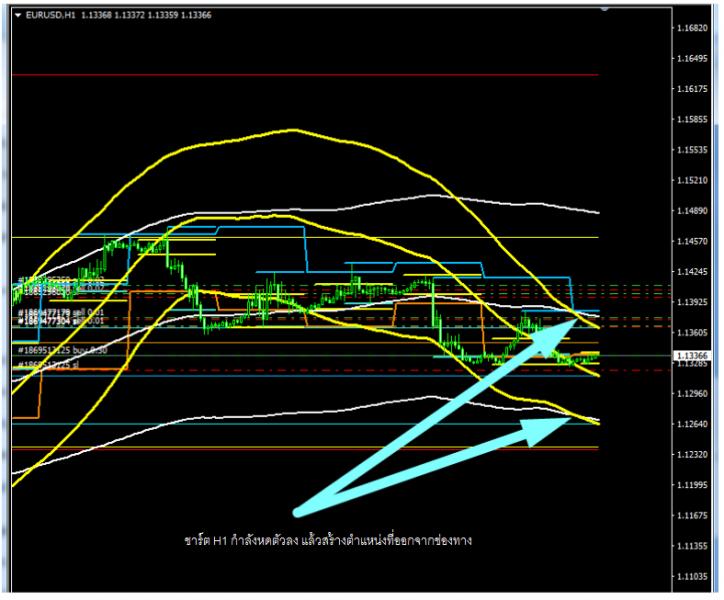Select price scale value 1.12960
The image size is (724, 600).
[692, 394]
